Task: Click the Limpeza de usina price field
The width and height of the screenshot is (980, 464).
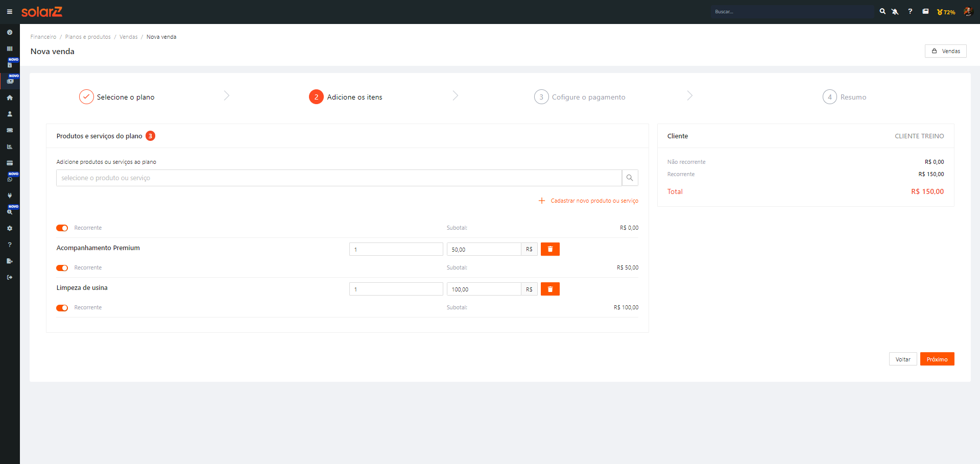Action: (x=483, y=289)
